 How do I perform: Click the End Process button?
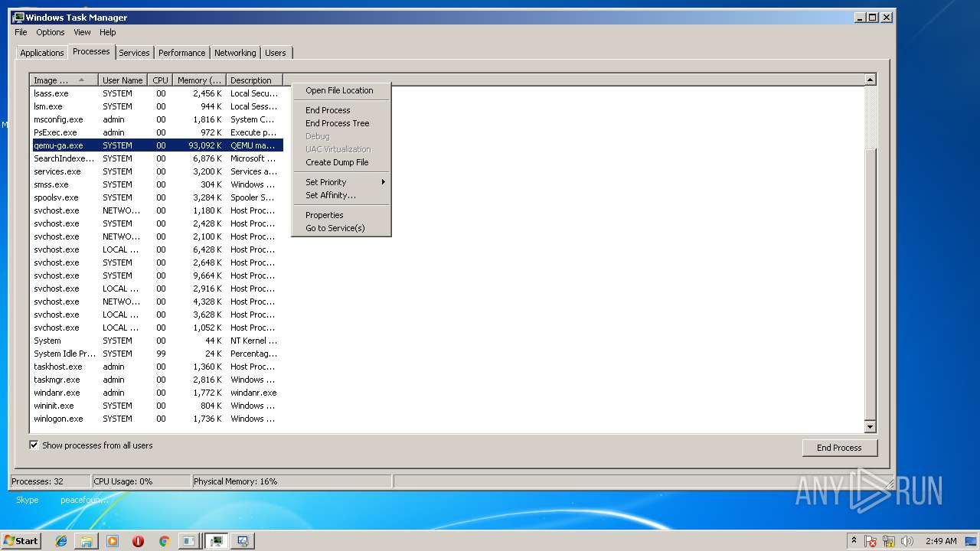(x=839, y=448)
